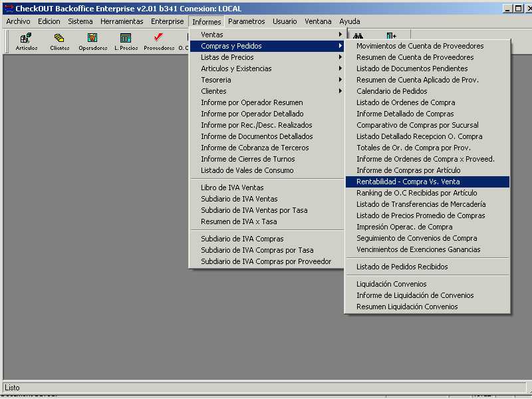Choose Resumen de IVA x Tasa
Image resolution: width=532 pixels, height=399 pixels.
(267, 221)
